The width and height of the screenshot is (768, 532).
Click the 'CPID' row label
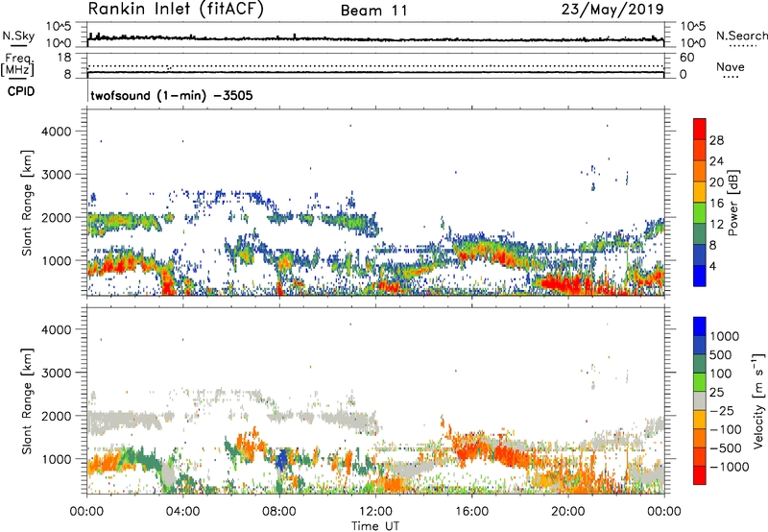tap(21, 91)
